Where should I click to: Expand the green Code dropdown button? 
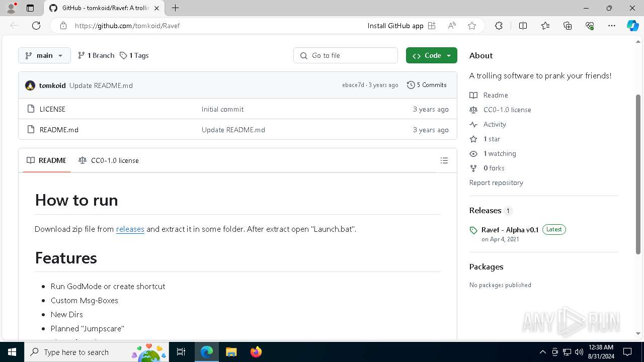coord(432,55)
